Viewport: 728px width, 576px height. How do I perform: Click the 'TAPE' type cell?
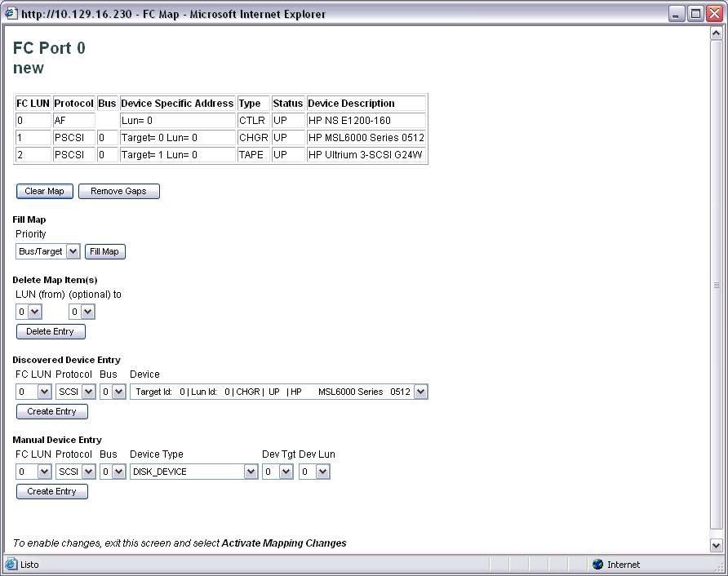[254, 155]
